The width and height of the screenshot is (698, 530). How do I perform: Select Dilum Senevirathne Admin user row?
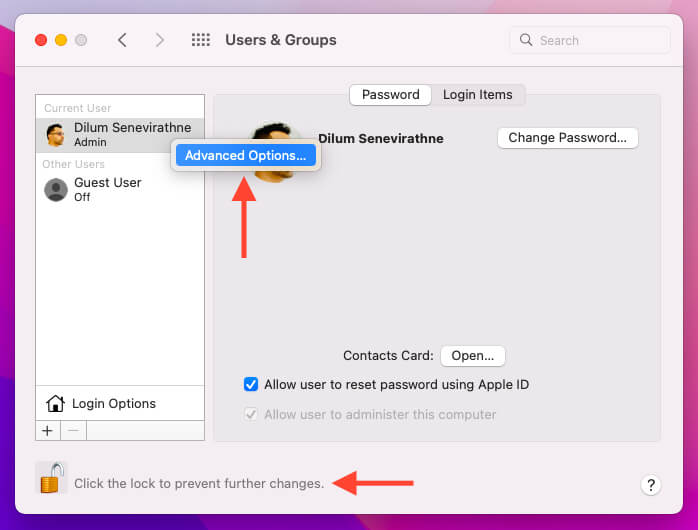tap(120, 135)
